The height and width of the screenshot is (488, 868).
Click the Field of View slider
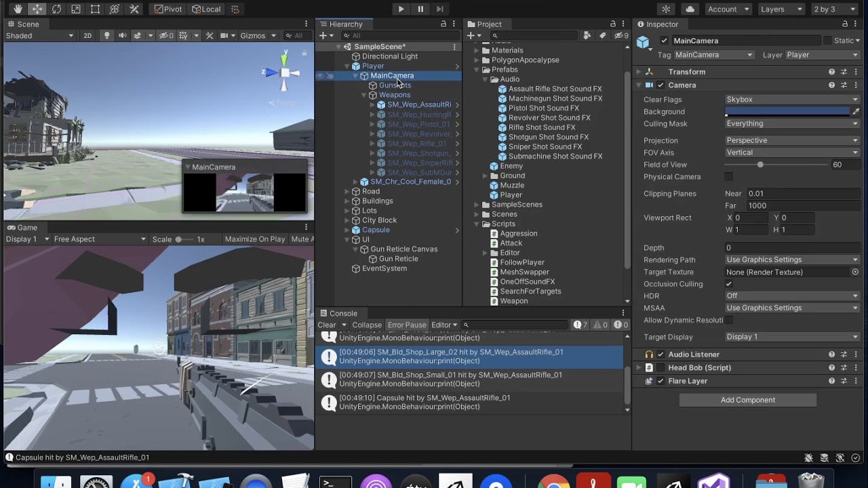760,165
